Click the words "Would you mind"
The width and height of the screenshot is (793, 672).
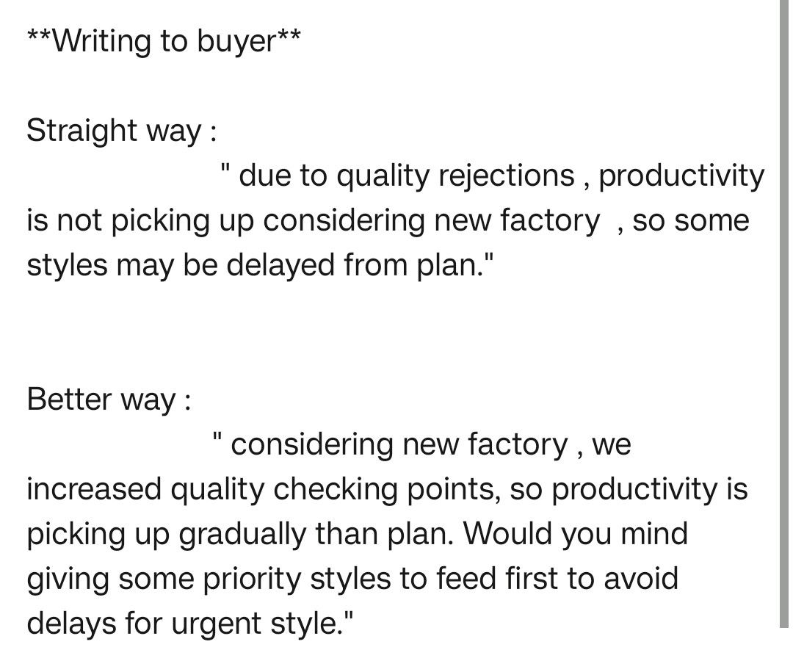(576, 534)
